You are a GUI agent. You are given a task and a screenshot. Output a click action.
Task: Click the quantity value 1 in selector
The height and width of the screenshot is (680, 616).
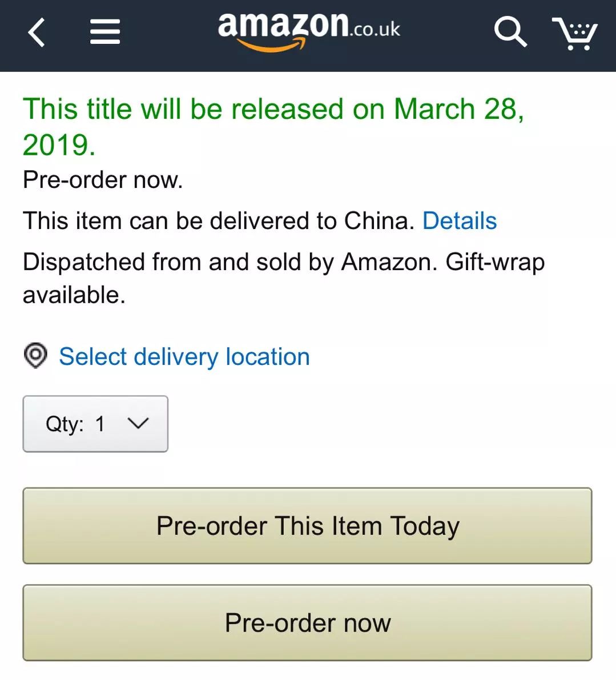pos(100,424)
